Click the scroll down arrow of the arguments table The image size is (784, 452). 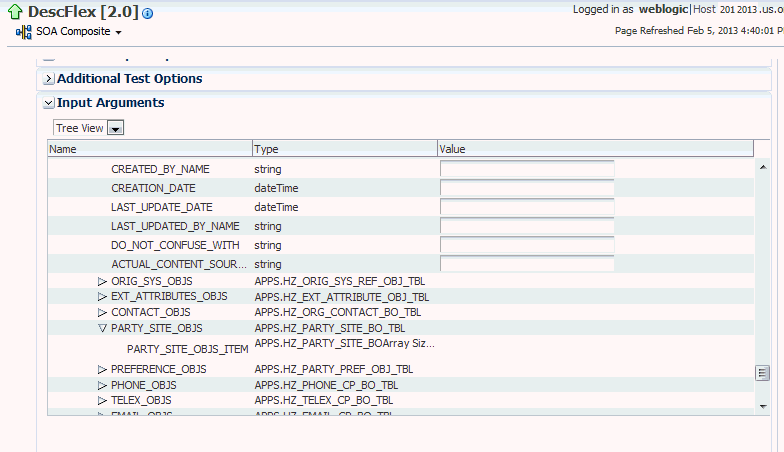[x=763, y=406]
